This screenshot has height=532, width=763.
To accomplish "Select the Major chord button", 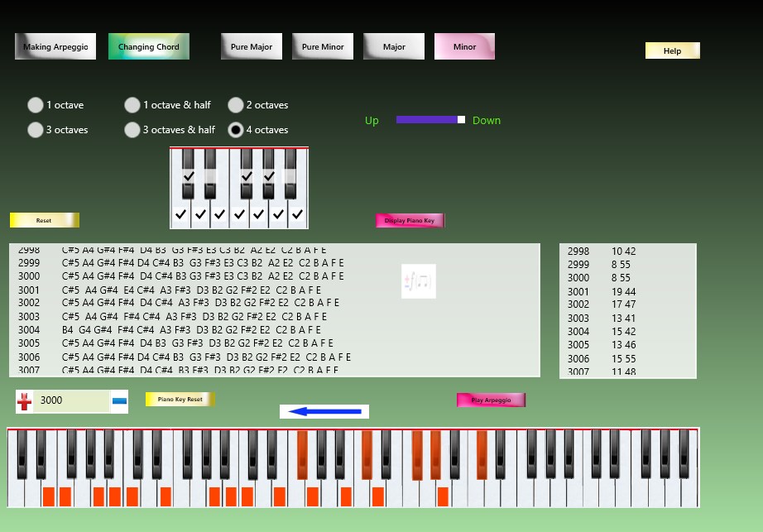I will click(393, 46).
